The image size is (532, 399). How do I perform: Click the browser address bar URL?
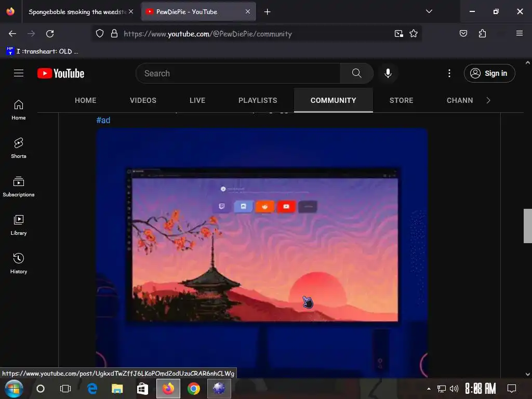click(x=208, y=34)
